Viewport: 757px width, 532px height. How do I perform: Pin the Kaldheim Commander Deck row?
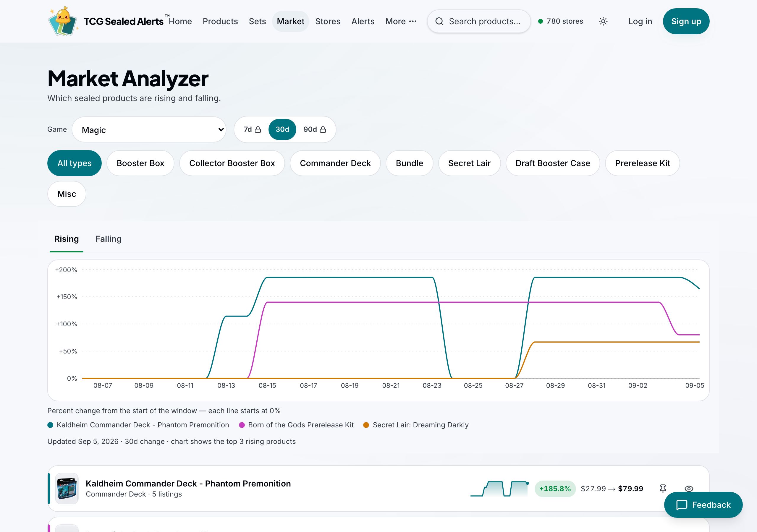(663, 489)
